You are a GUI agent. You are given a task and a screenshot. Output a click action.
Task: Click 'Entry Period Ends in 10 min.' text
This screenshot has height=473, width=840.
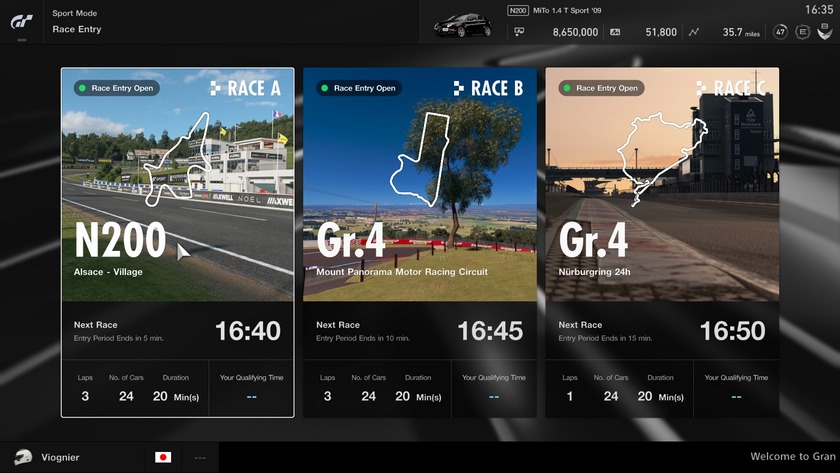[363, 338]
